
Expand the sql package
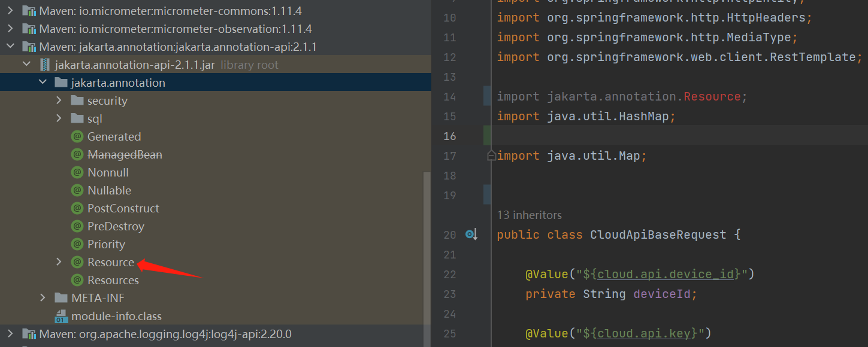click(58, 118)
